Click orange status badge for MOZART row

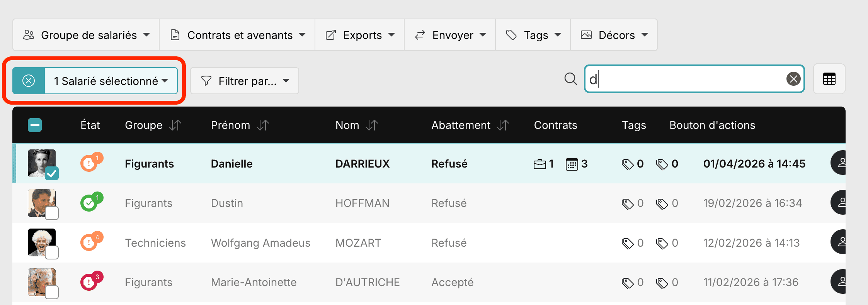point(91,242)
